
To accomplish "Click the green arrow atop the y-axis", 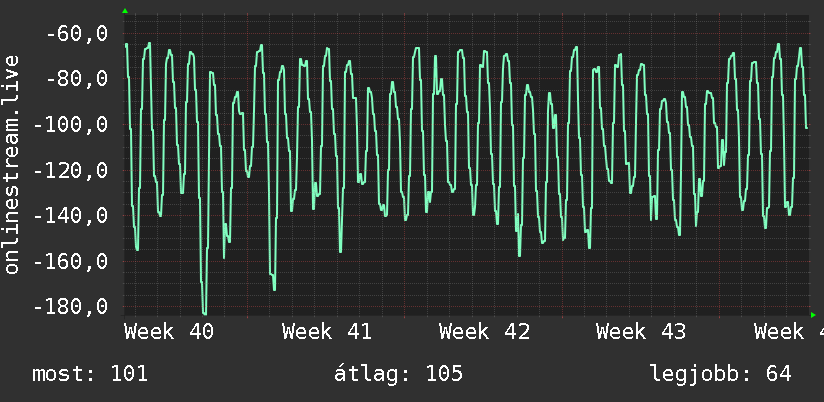I will click(x=125, y=11).
